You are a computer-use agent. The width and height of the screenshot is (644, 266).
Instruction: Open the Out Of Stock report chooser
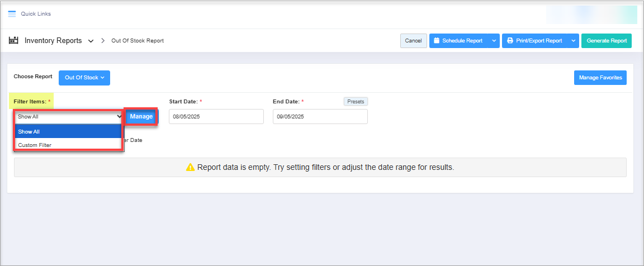point(84,78)
